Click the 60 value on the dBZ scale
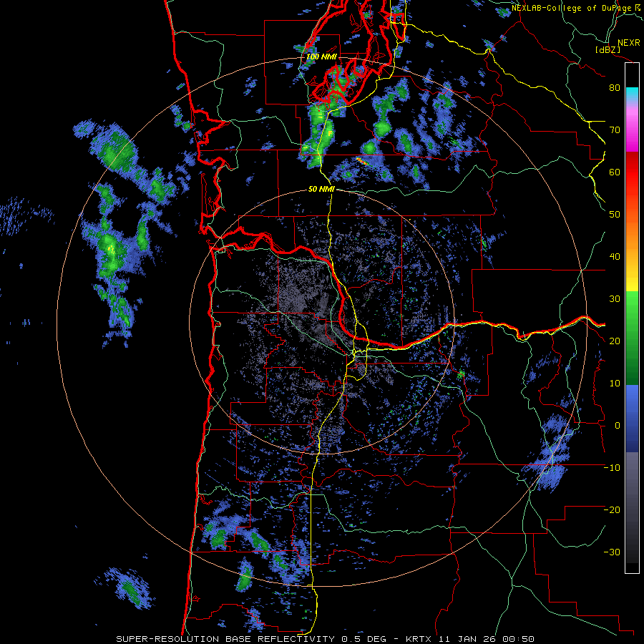This screenshot has width=644, height=644. pos(615,172)
